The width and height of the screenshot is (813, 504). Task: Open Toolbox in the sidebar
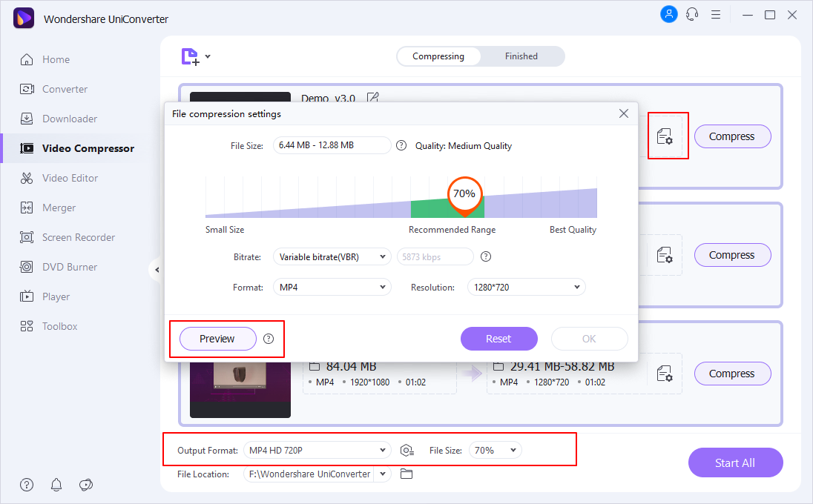coord(59,326)
